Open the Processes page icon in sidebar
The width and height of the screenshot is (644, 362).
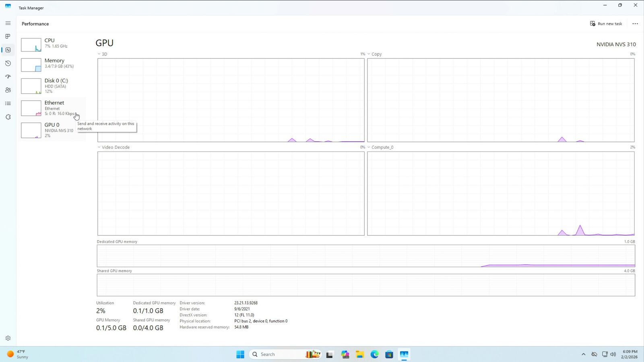pyautogui.click(x=8, y=36)
